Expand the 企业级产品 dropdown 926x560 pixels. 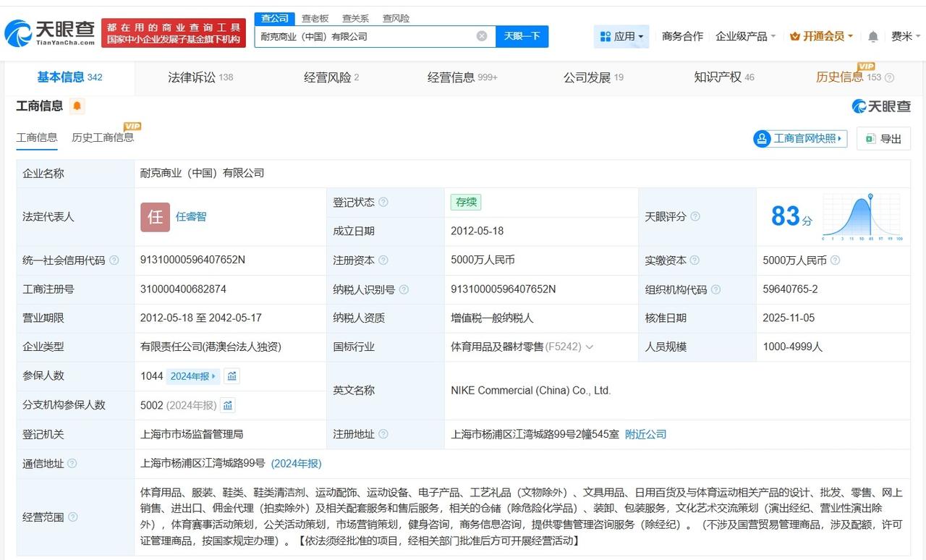click(x=745, y=36)
